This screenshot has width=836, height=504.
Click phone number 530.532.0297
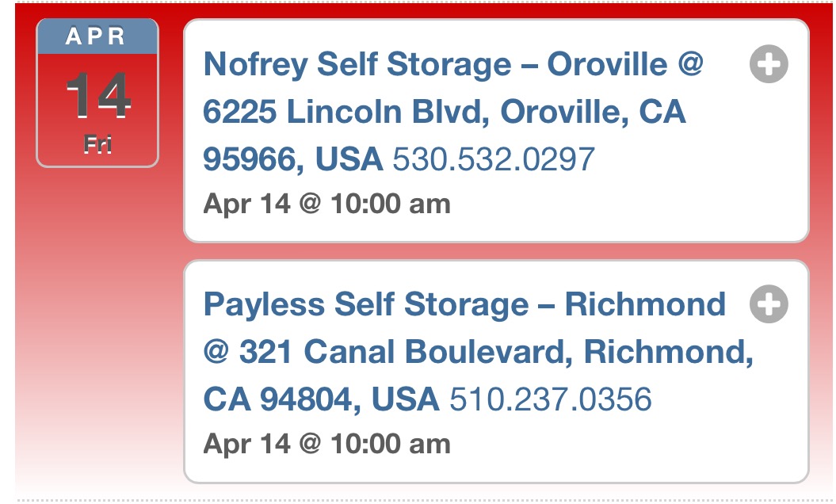coord(493,159)
